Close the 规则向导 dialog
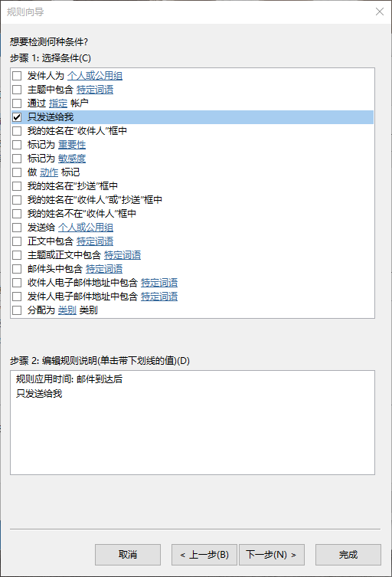The image size is (392, 577). pyautogui.click(x=380, y=11)
